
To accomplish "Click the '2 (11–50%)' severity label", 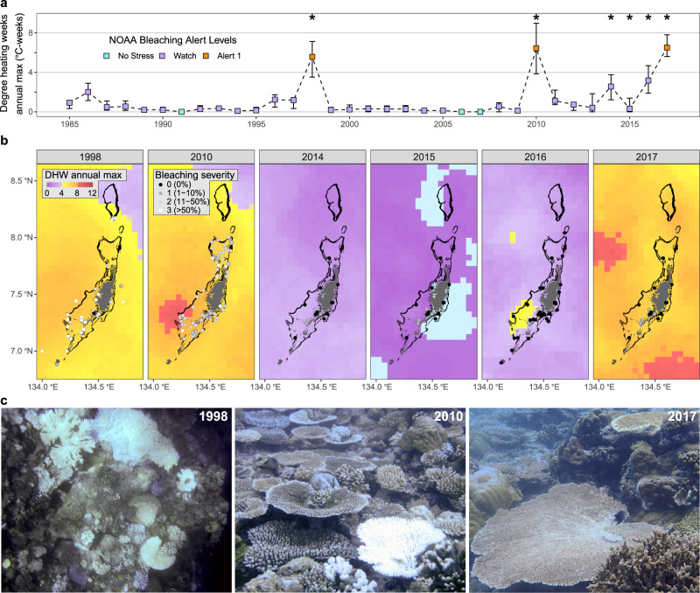I will [188, 202].
